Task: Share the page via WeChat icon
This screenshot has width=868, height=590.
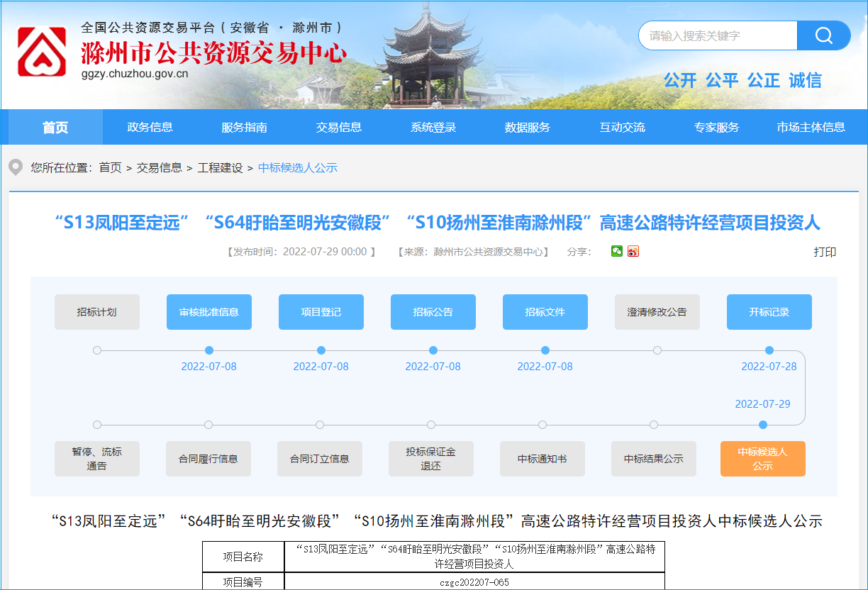Action: tap(617, 251)
